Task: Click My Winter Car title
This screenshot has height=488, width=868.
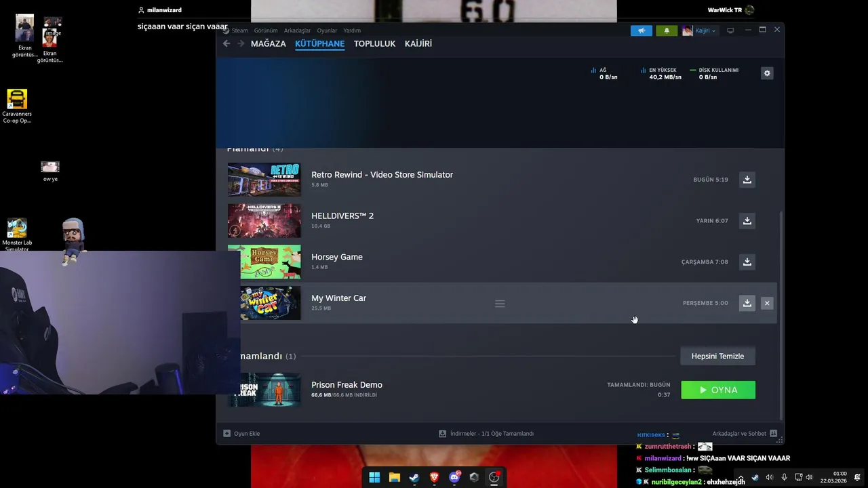Action: click(x=338, y=298)
